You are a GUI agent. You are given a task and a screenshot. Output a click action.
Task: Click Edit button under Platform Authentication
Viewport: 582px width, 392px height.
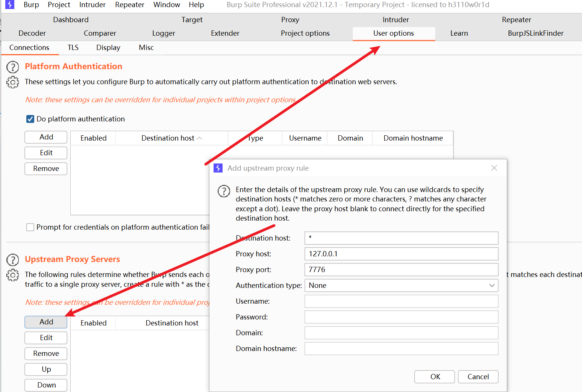[46, 153]
